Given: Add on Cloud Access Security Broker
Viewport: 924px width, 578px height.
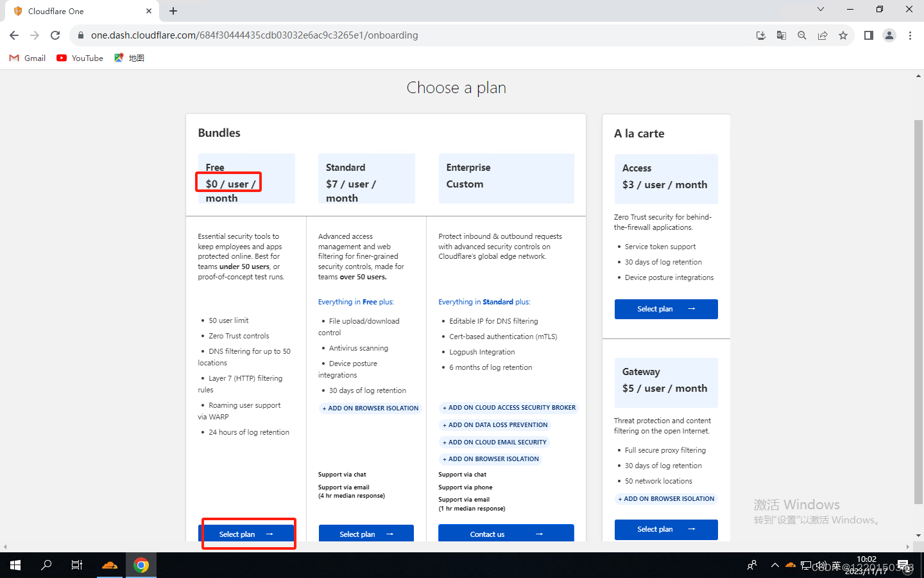Looking at the screenshot, I should (509, 408).
